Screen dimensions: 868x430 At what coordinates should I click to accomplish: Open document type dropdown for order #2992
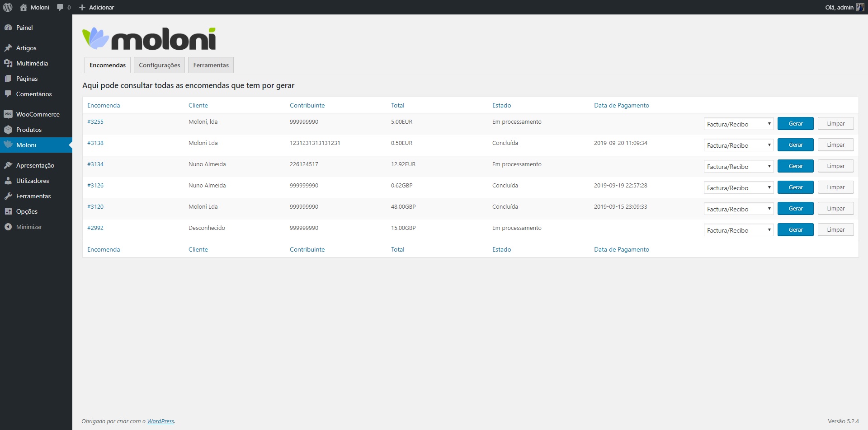(739, 230)
